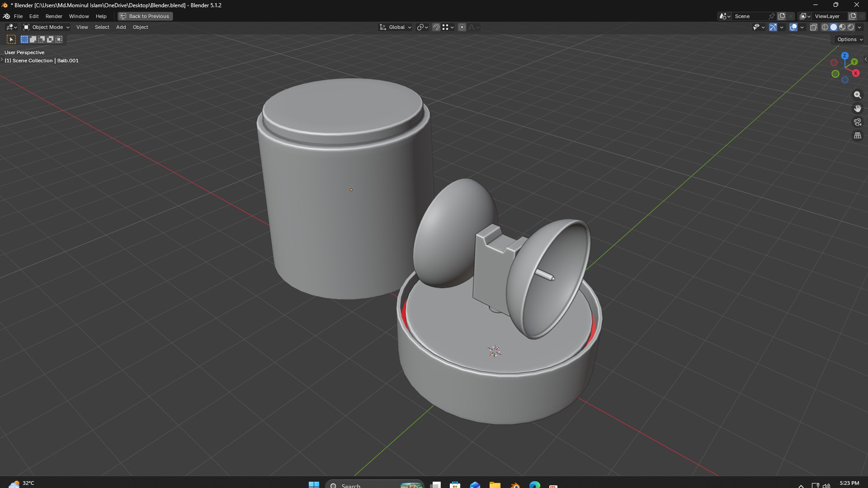The height and width of the screenshot is (488, 868).
Task: Open the Edit menu
Action: 34,16
